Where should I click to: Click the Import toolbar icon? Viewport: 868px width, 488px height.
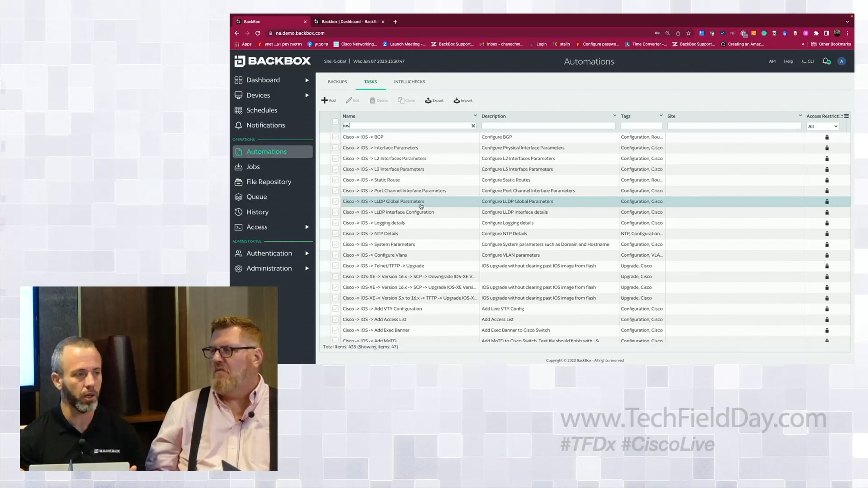457,100
